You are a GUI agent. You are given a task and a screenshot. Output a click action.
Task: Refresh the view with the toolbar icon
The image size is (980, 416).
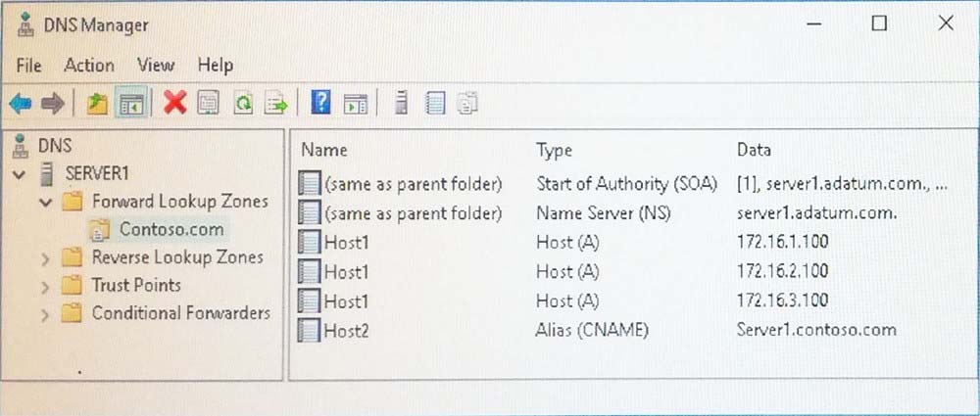pyautogui.click(x=243, y=103)
